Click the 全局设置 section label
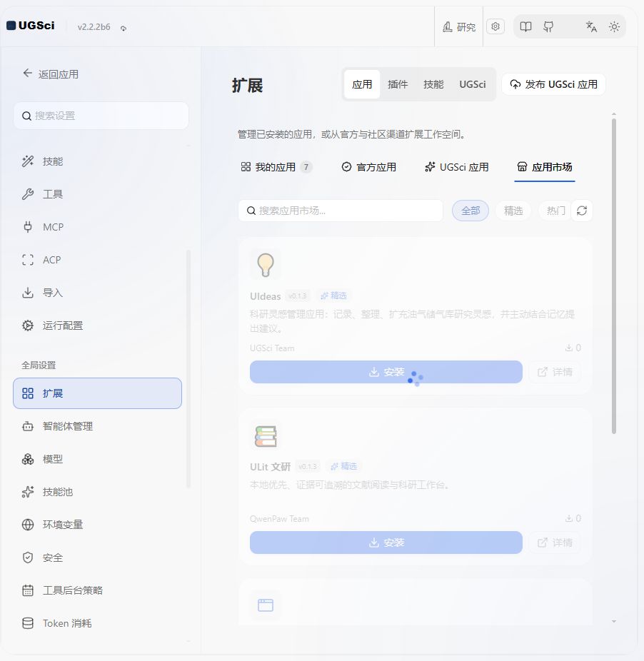 click(x=39, y=365)
